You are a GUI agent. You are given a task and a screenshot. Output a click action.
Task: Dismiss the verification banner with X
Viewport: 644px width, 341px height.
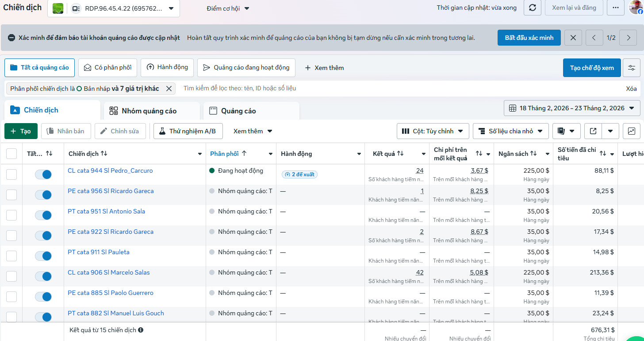[x=573, y=38]
